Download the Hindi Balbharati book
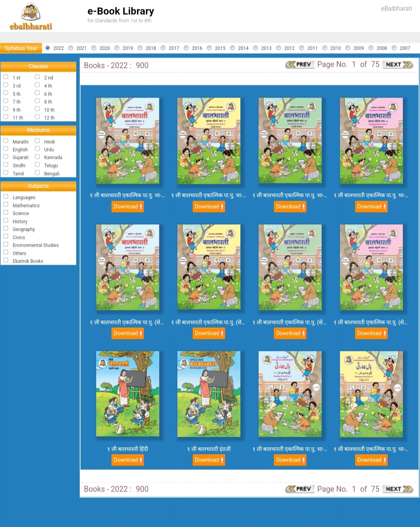420x527 pixels. [128, 460]
